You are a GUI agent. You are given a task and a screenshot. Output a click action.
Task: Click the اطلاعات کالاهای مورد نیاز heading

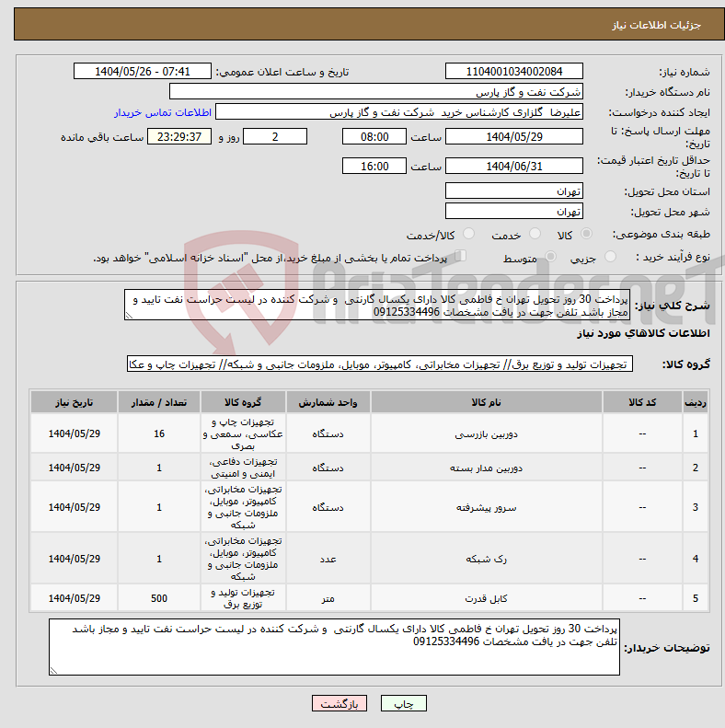(x=643, y=333)
